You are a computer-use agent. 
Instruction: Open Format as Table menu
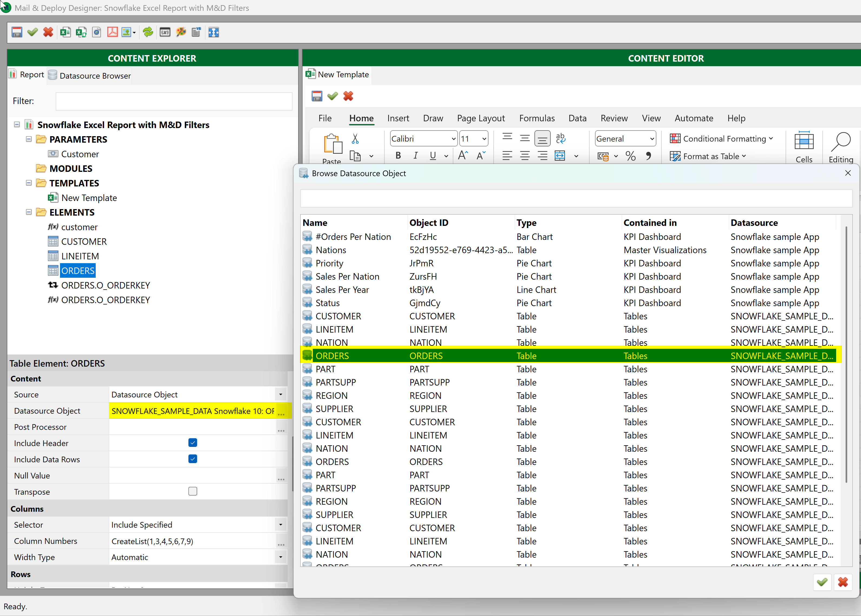[708, 156]
